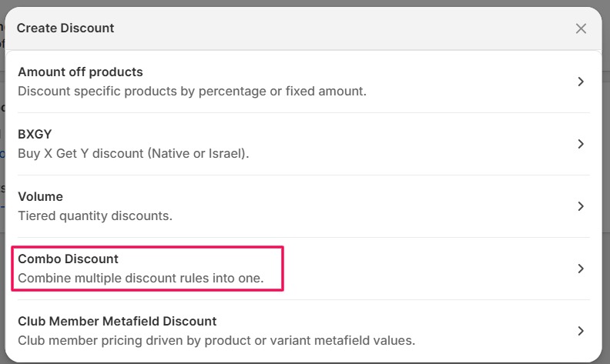Image resolution: width=610 pixels, height=364 pixels.
Task: Select the Amount off products title
Action: [x=80, y=72]
